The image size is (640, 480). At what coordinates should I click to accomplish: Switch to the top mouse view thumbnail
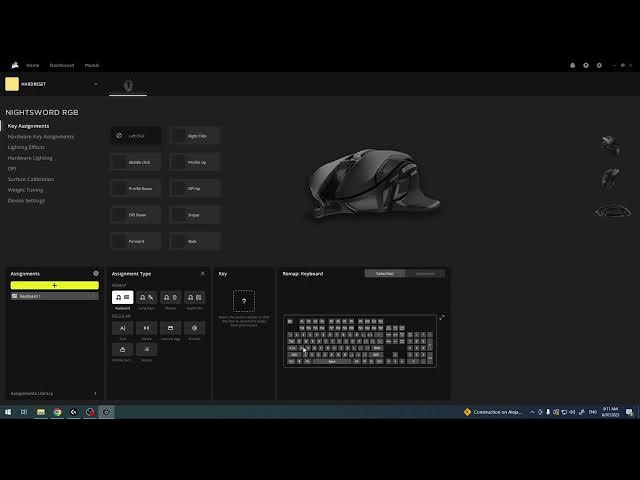[611, 146]
